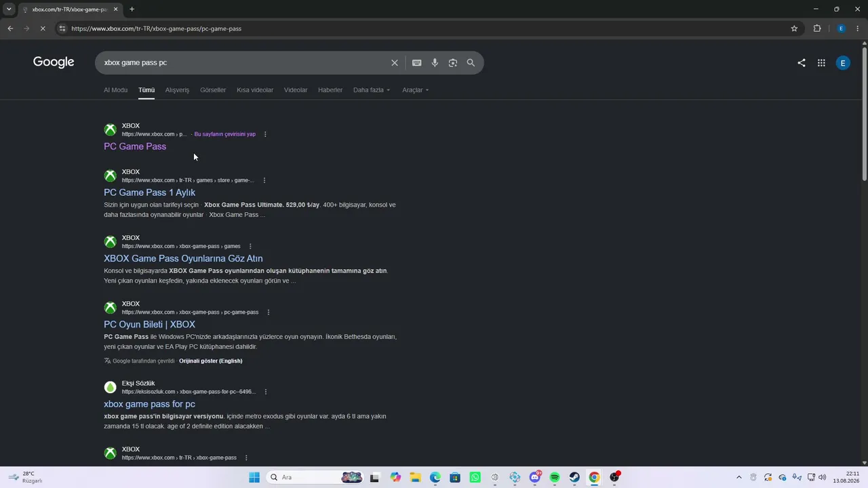Open more options for Ekşi Sözlük result
The image size is (868, 488).
(266, 392)
